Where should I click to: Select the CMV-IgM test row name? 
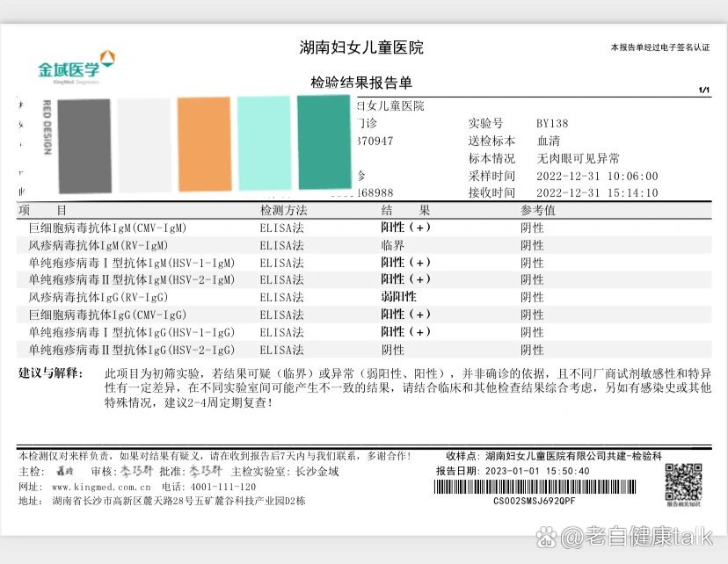pyautogui.click(x=107, y=228)
